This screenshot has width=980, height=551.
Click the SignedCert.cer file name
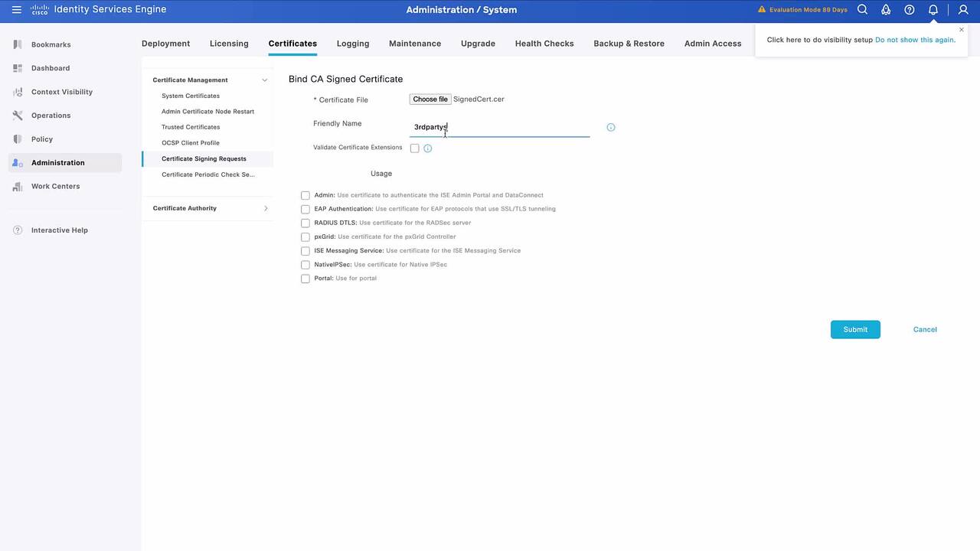coord(479,99)
